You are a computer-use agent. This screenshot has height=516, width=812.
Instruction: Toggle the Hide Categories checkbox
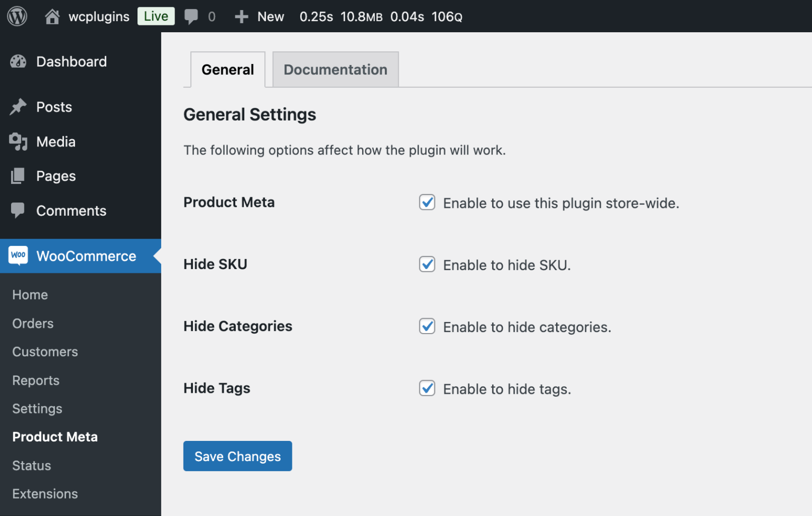coord(427,326)
